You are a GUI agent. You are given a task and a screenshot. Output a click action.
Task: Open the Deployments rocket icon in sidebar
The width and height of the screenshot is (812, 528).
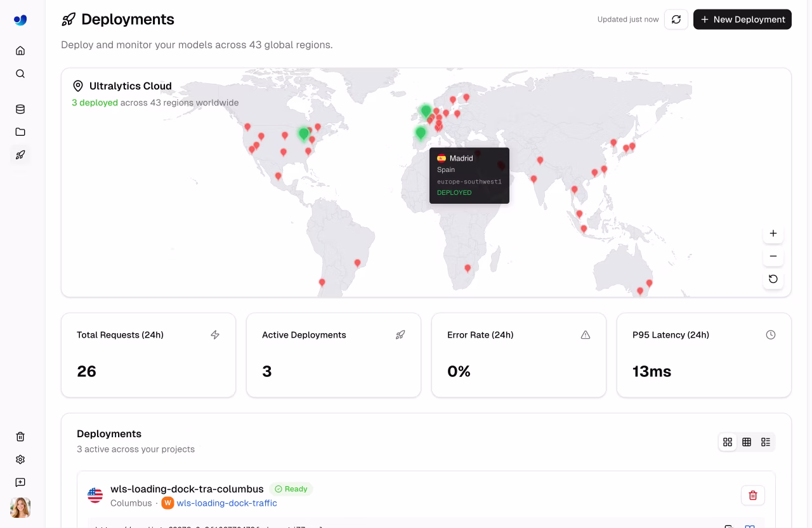(x=20, y=154)
